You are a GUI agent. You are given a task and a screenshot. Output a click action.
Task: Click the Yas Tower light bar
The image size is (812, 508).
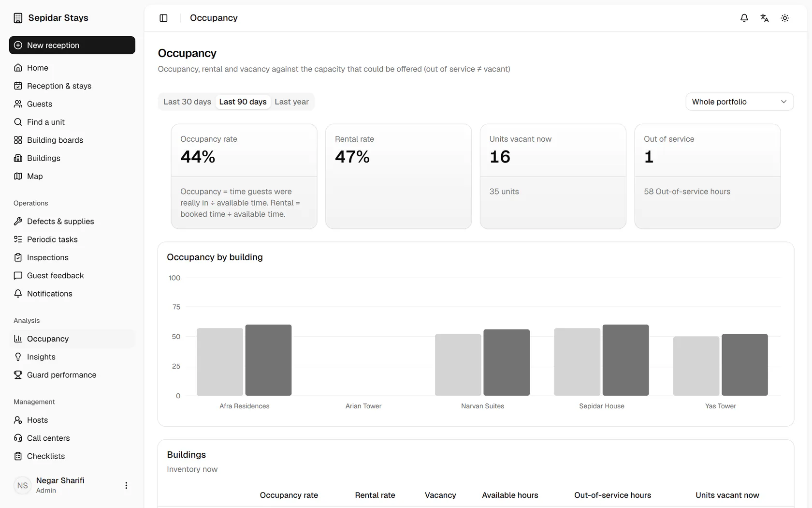(x=696, y=366)
